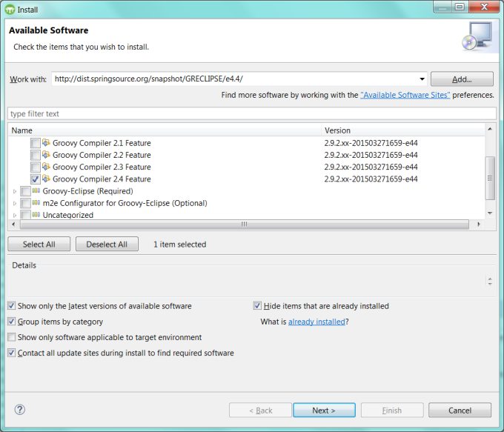504x432 pixels.
Task: Select the Groovy Compiler 2.1 Feature row text
Action: pyautogui.click(x=102, y=143)
